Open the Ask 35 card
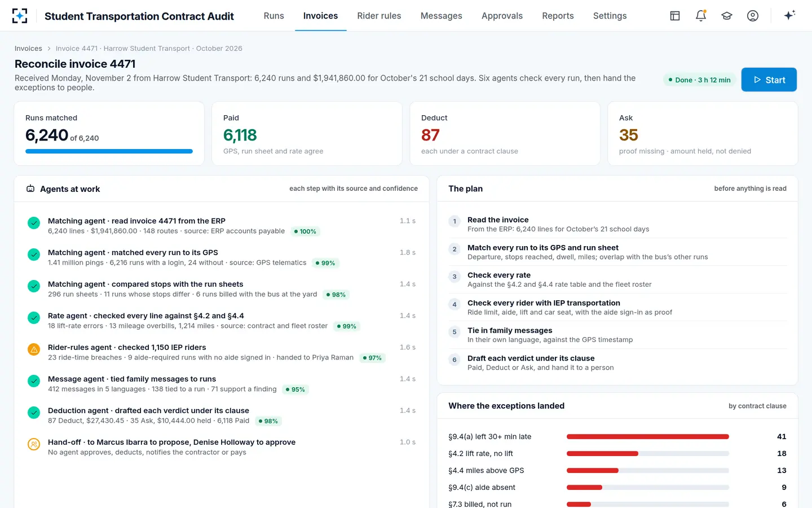The width and height of the screenshot is (812, 508). [x=703, y=134]
